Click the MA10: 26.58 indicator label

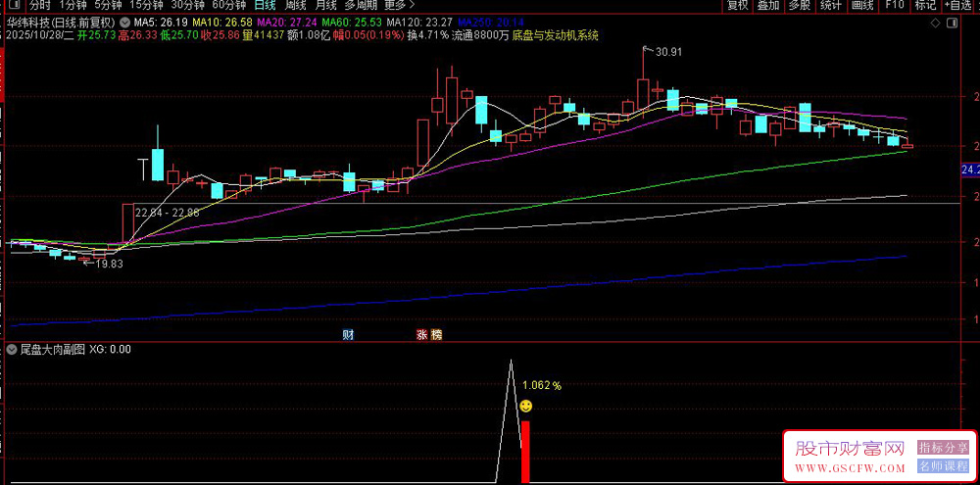pos(220,23)
